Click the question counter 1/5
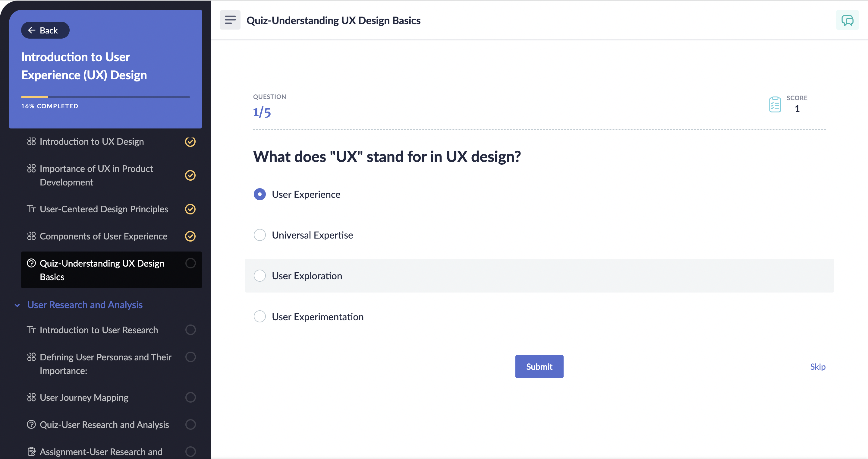868x459 pixels. coord(262,112)
